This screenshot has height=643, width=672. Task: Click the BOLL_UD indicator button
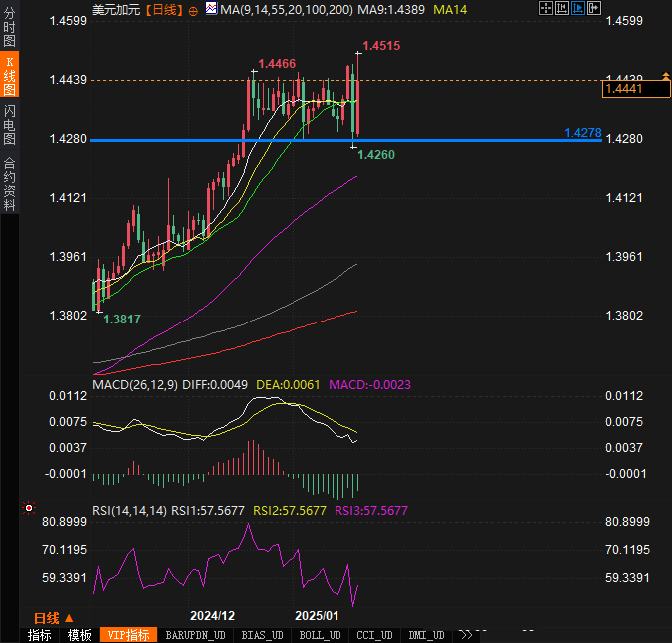[320, 635]
